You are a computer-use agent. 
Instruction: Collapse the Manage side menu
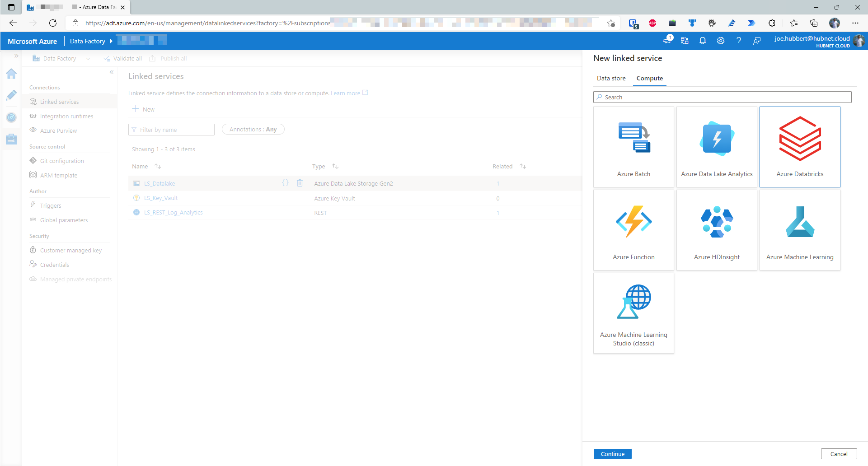pos(111,72)
